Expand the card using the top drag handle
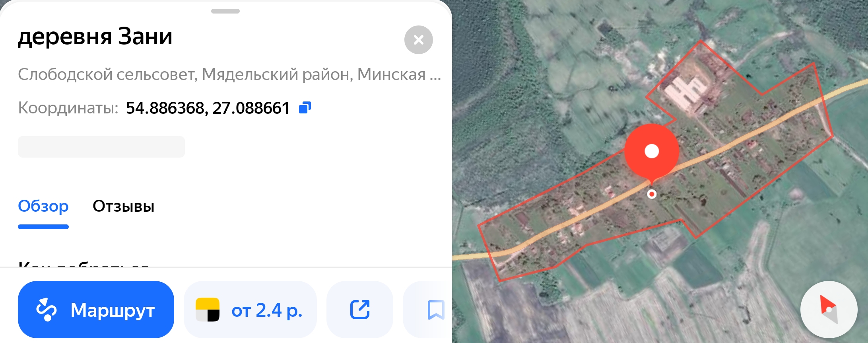The height and width of the screenshot is (343, 868). point(225,11)
